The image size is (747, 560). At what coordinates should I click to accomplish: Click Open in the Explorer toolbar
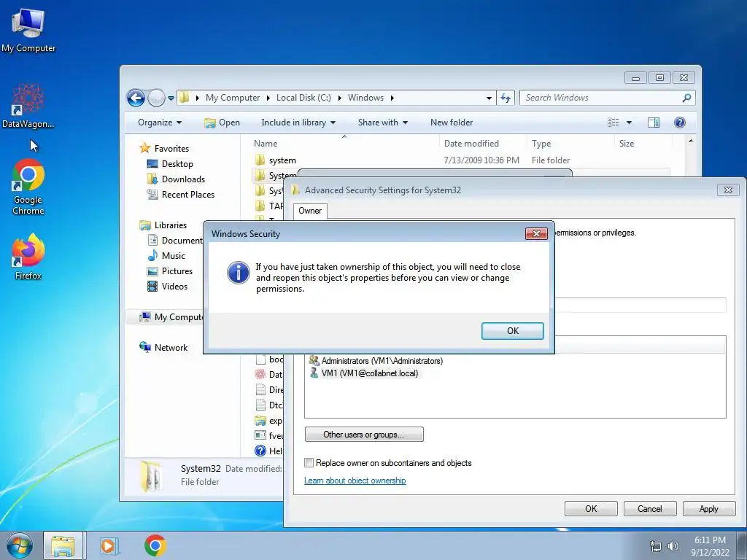click(222, 122)
